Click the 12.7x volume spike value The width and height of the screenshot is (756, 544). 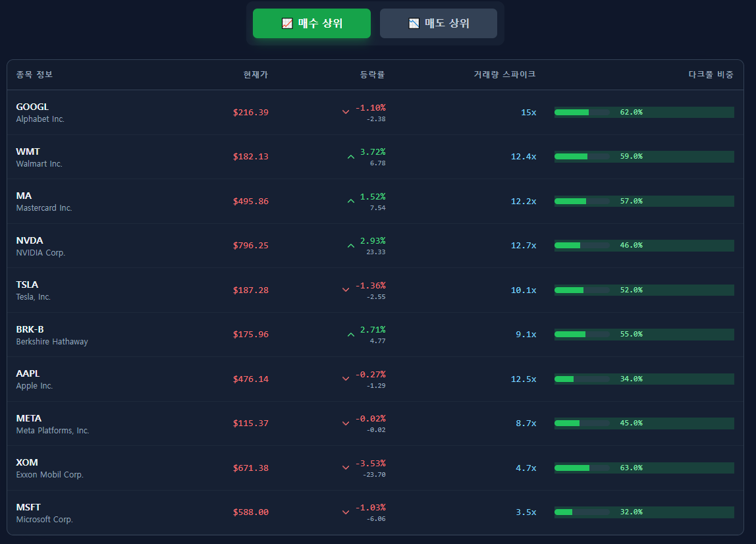tap(524, 246)
